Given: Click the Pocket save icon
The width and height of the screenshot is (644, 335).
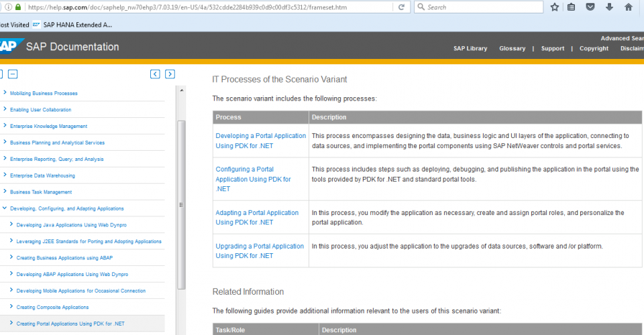Looking at the screenshot, I should [x=590, y=7].
